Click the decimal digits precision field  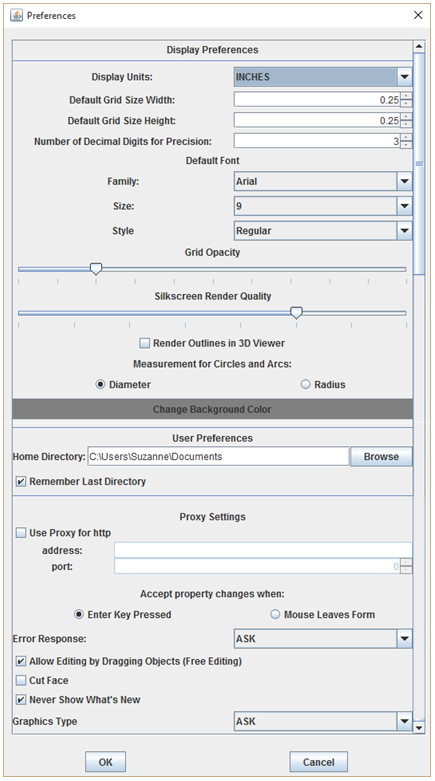(317, 141)
